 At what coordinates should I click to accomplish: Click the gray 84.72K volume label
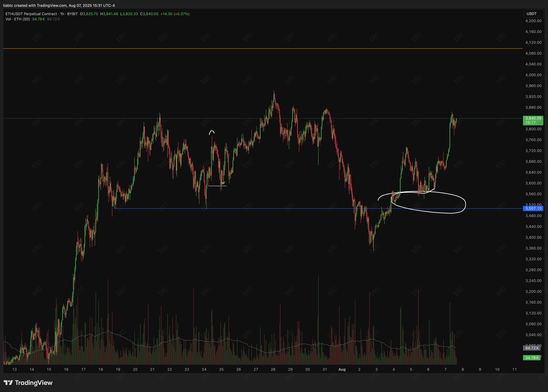pos(532,348)
